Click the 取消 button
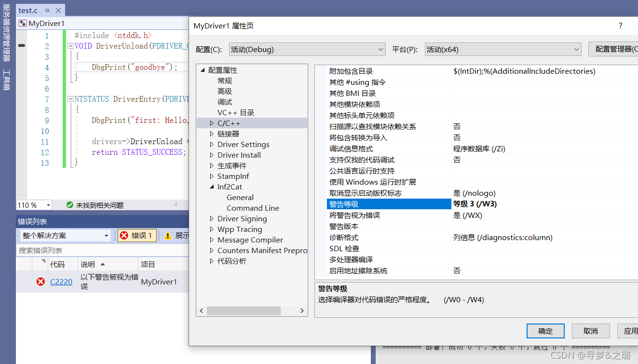The width and height of the screenshot is (638, 364). [591, 331]
